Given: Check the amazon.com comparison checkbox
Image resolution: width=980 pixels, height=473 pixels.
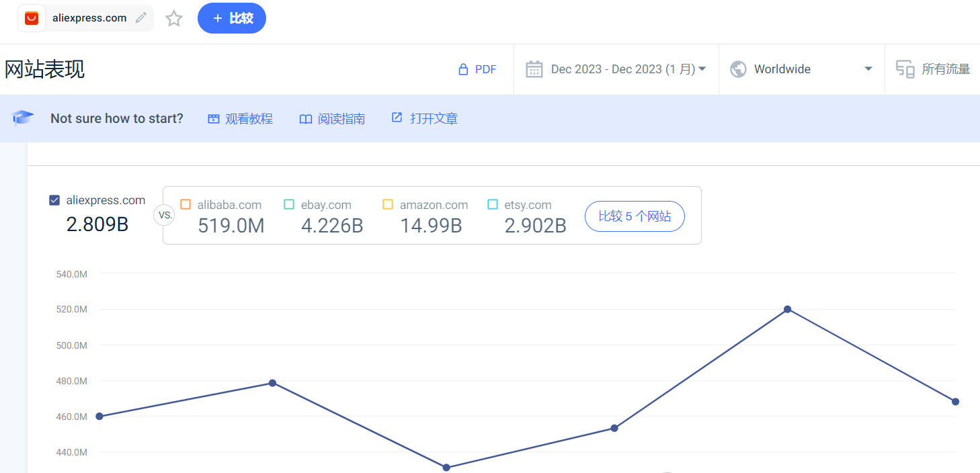Looking at the screenshot, I should [388, 204].
